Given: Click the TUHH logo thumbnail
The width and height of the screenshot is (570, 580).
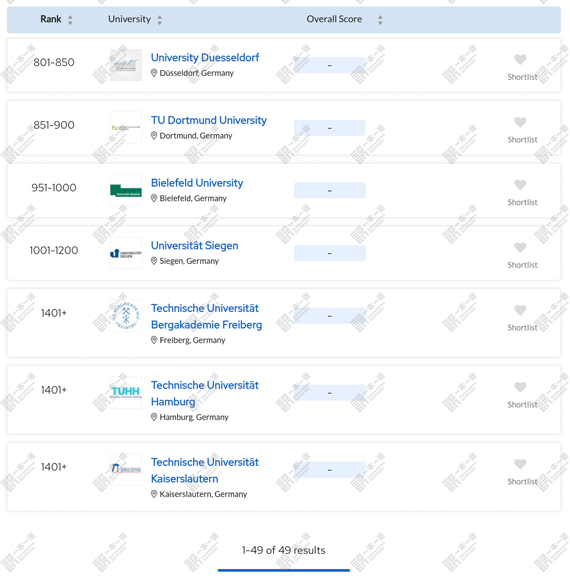Looking at the screenshot, I should (x=126, y=392).
